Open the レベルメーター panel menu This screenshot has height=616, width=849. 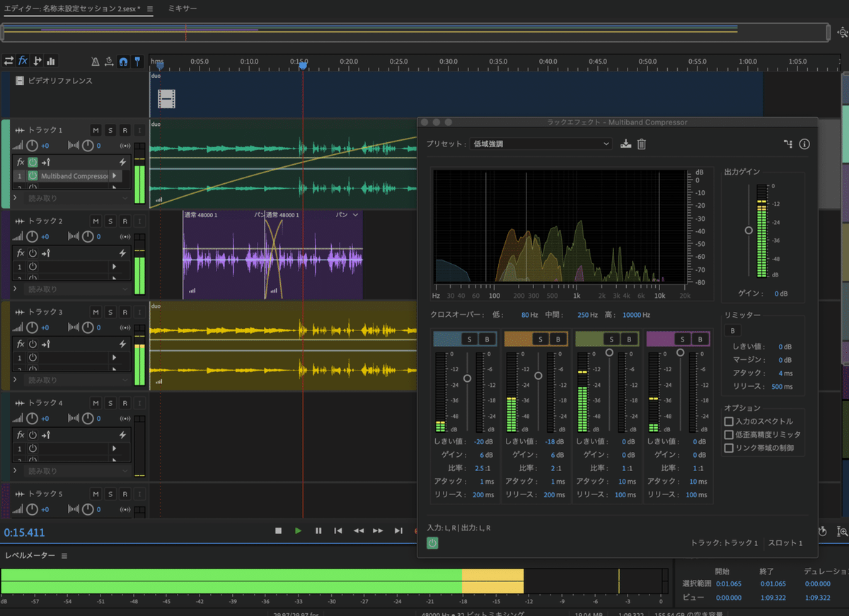coord(63,556)
